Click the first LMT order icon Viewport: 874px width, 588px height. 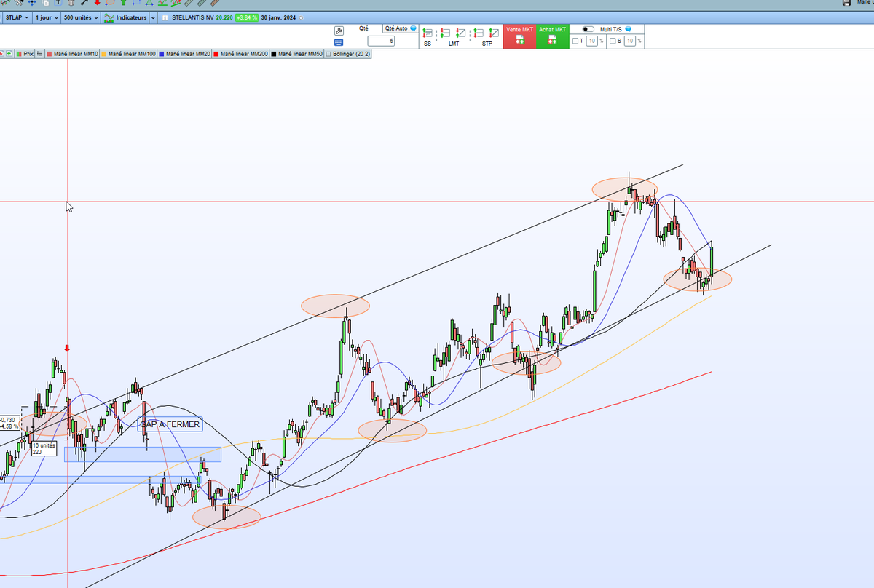tap(446, 33)
